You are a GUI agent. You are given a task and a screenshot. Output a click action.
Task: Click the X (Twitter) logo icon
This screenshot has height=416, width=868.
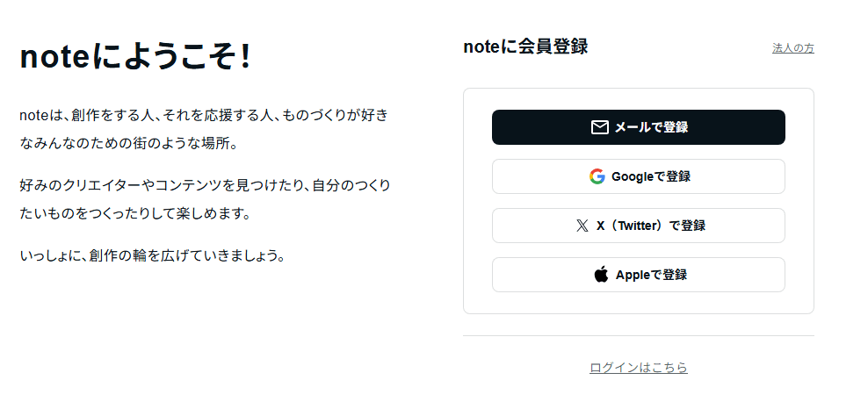(582, 226)
